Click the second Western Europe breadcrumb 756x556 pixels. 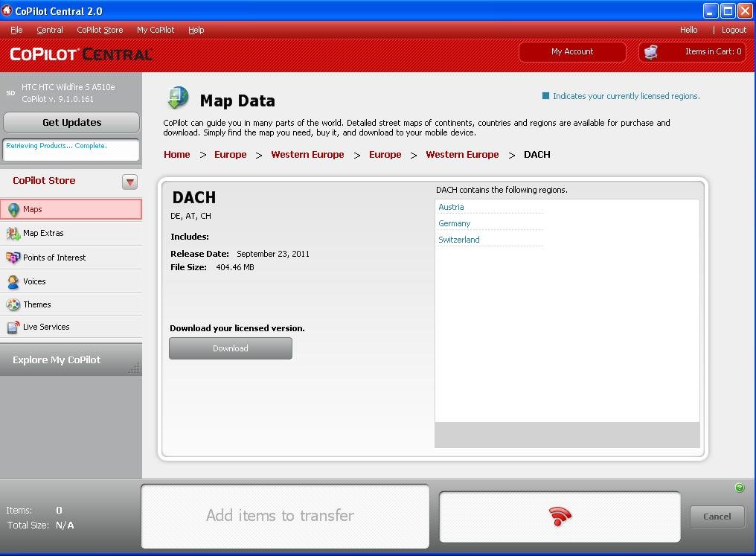pos(462,154)
